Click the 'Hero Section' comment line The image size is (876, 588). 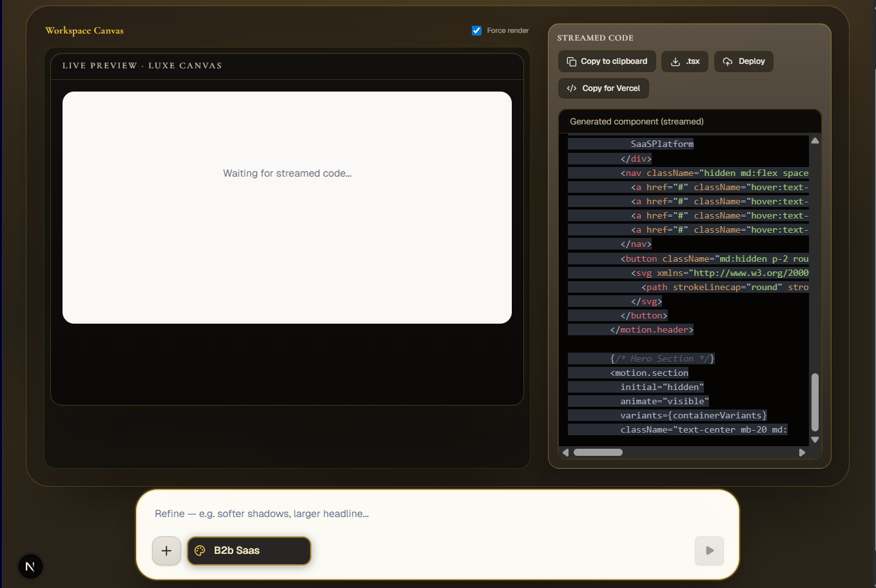pos(662,358)
